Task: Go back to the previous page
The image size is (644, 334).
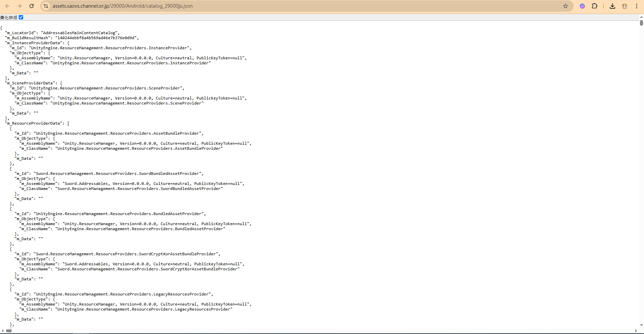Action: pos(7,6)
